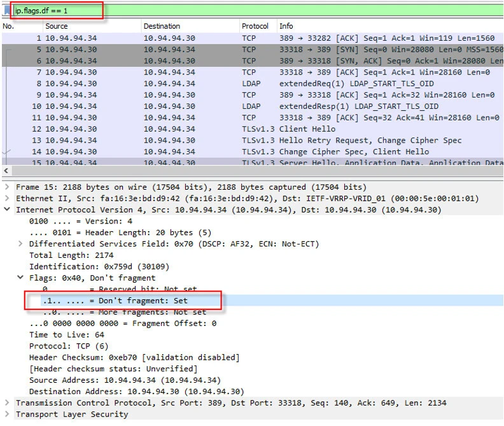Image resolution: width=504 pixels, height=426 pixels.
Task: Click the left arrow of horizontal scrollbar
Action: [x=6, y=172]
